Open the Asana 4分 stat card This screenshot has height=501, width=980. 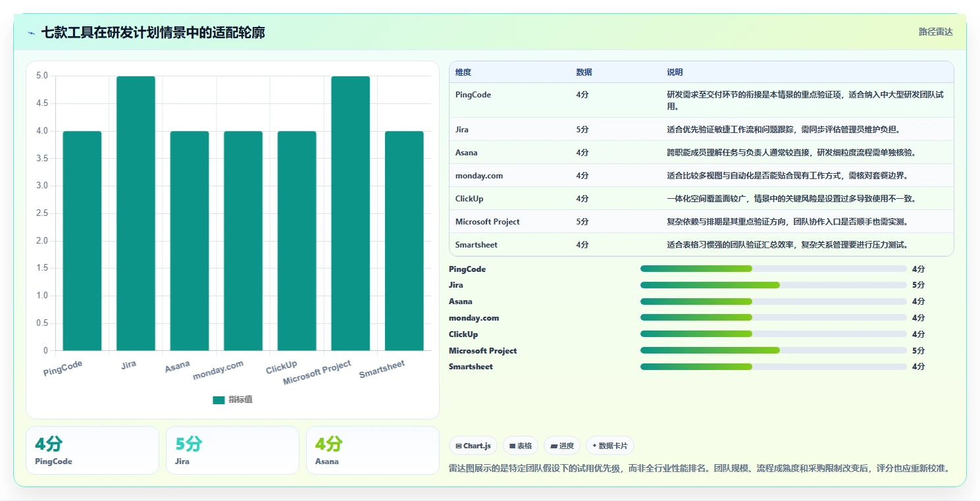pos(373,450)
